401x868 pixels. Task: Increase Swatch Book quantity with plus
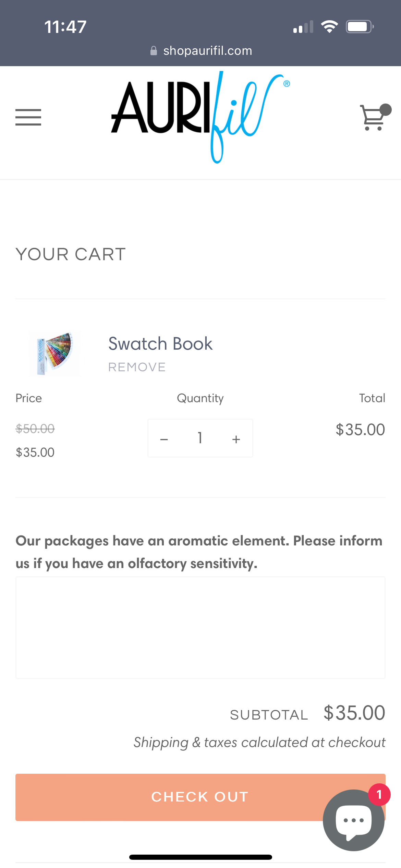point(236,439)
